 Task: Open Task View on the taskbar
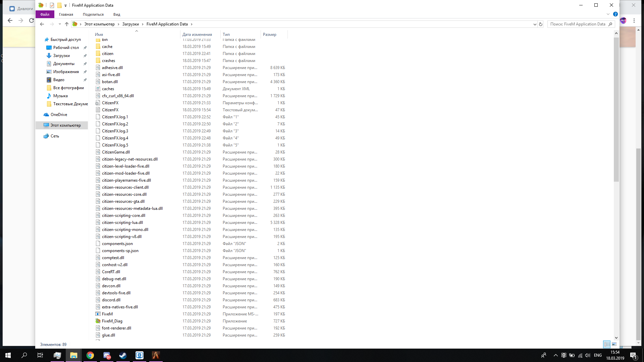40,355
